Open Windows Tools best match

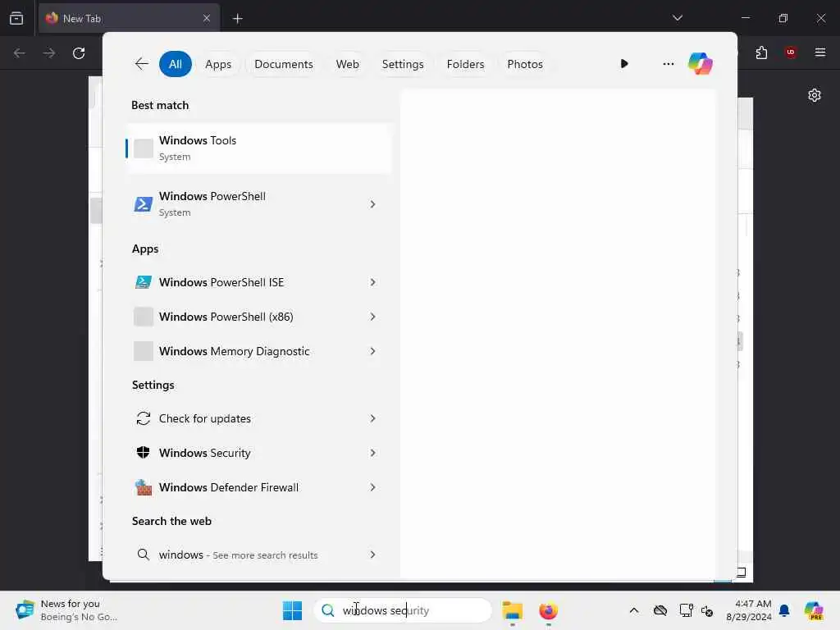258,148
